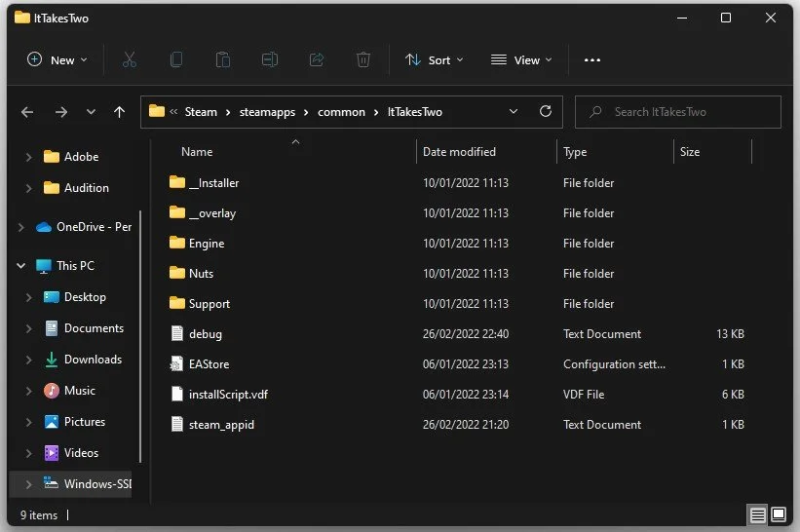Open the See more three-dot menu
This screenshot has height=532, width=800.
(591, 60)
